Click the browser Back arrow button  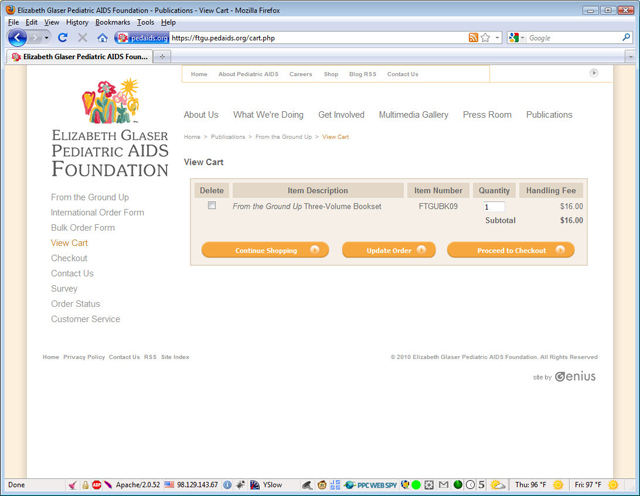click(x=17, y=38)
